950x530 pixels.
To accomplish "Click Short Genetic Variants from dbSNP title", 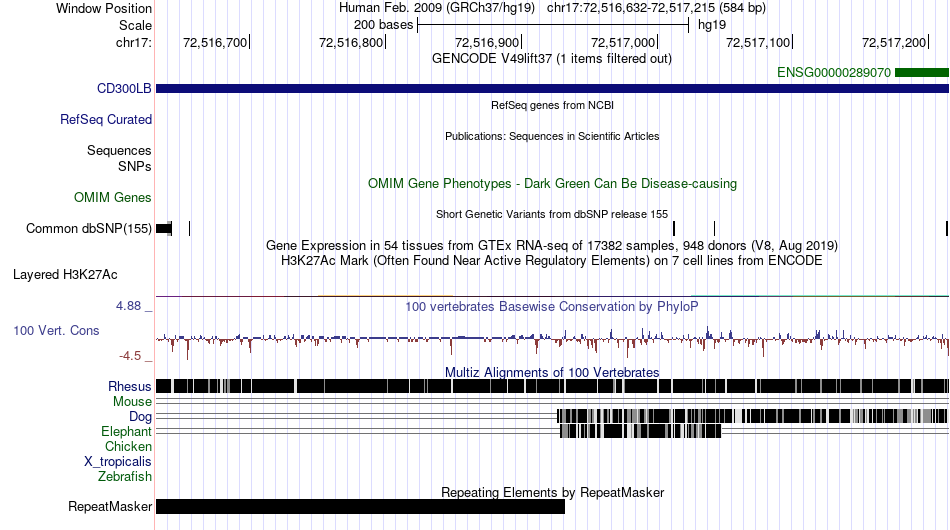I will coord(552,214).
